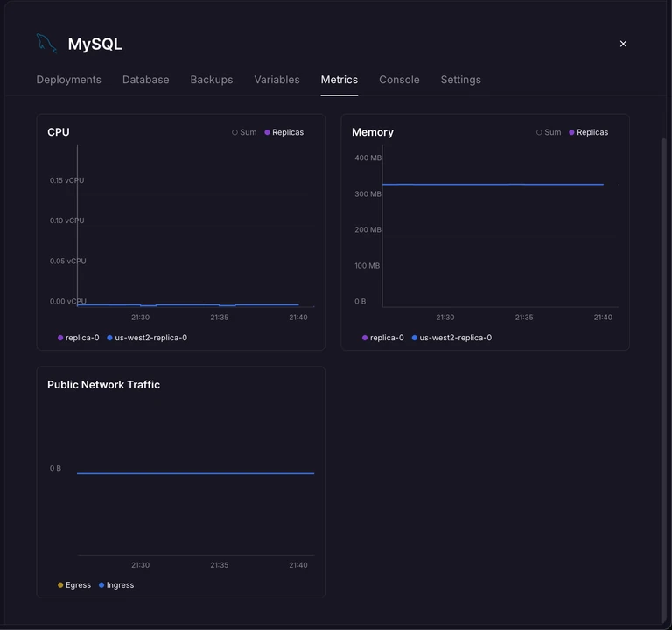Screen dimensions: 672x630
Task: Click 21:40 on the network time axis
Action: 297,565
